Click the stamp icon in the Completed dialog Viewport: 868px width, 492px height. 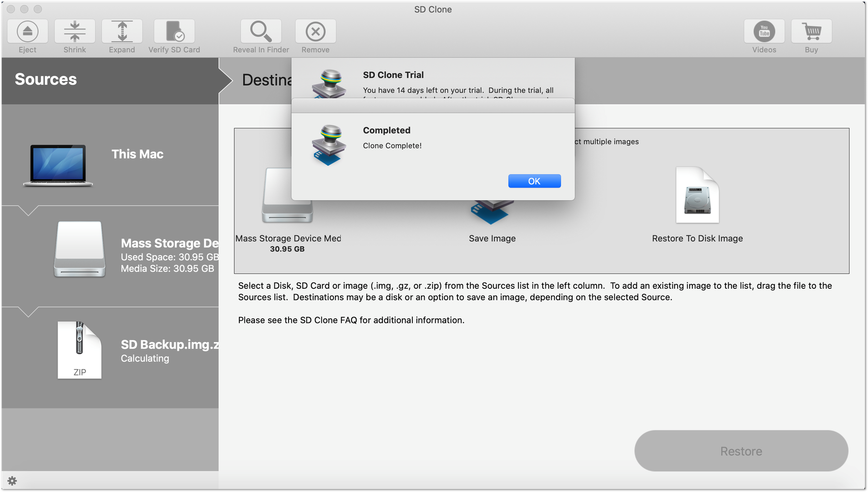329,145
